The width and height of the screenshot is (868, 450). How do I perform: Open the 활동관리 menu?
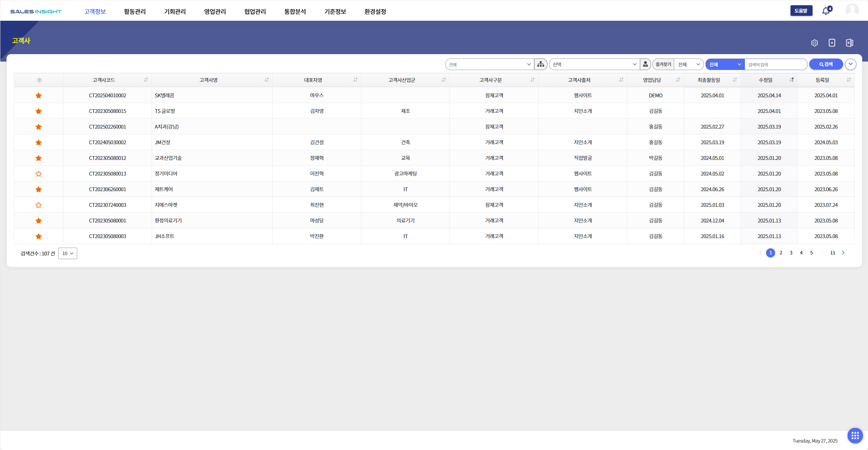pyautogui.click(x=135, y=12)
